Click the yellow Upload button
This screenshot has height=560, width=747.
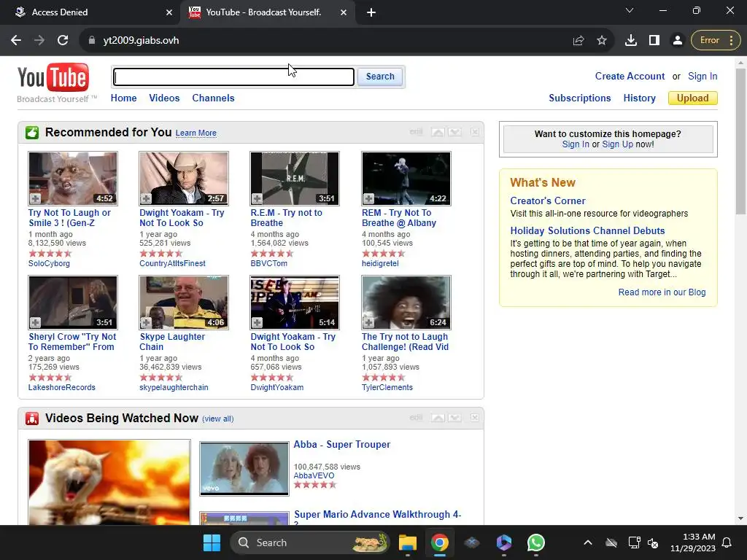[693, 98]
